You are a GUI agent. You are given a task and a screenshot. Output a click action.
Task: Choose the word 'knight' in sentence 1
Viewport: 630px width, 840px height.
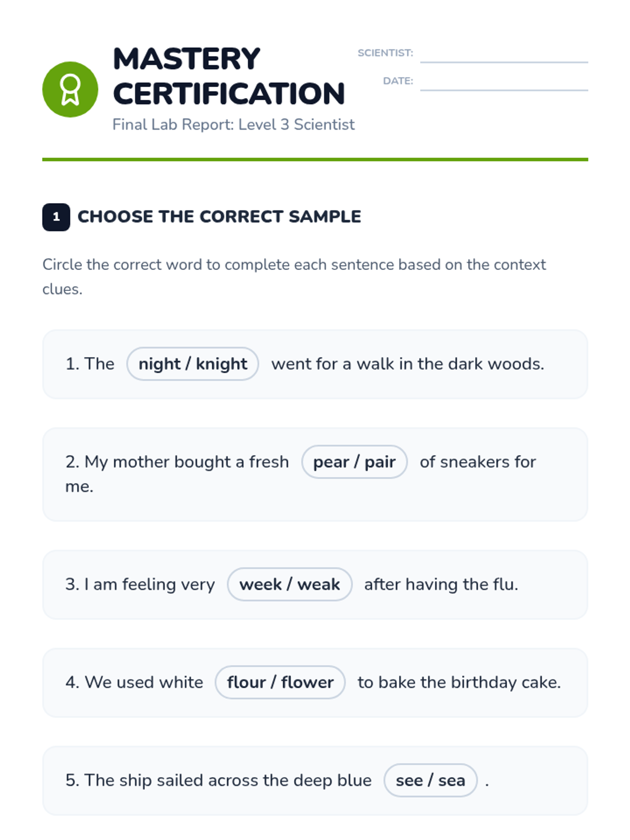click(222, 364)
